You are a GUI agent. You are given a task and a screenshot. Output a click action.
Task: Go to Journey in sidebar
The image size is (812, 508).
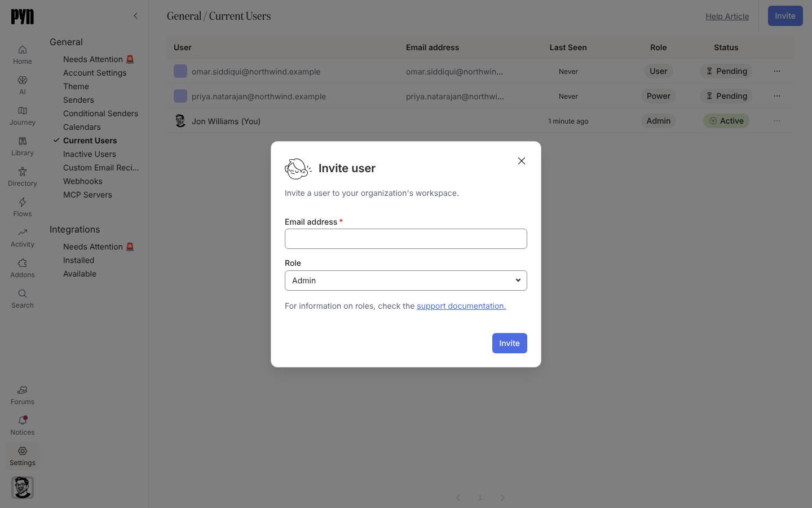click(23, 116)
